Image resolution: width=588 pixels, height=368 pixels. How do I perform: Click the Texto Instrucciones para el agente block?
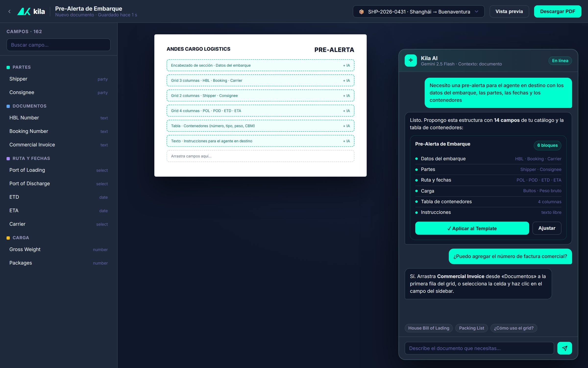tap(260, 141)
